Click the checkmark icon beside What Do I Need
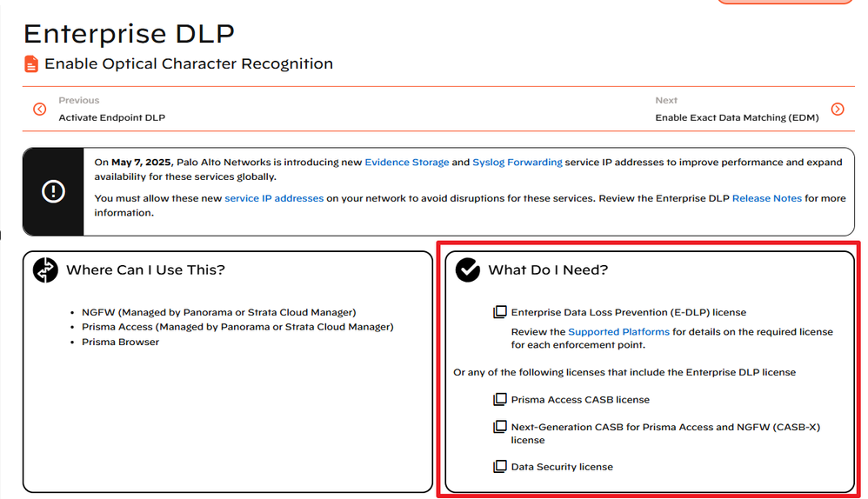The height and width of the screenshot is (499, 868). 468,270
